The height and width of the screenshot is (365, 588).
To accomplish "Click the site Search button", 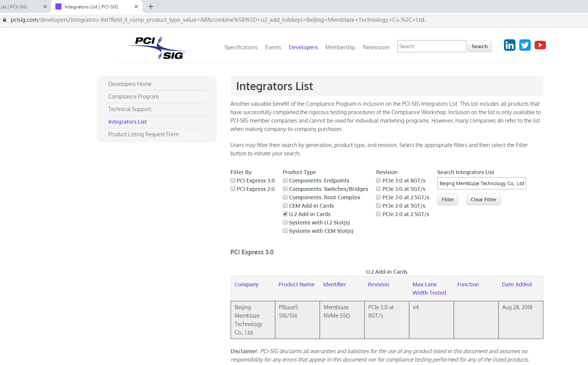I will tap(480, 46).
